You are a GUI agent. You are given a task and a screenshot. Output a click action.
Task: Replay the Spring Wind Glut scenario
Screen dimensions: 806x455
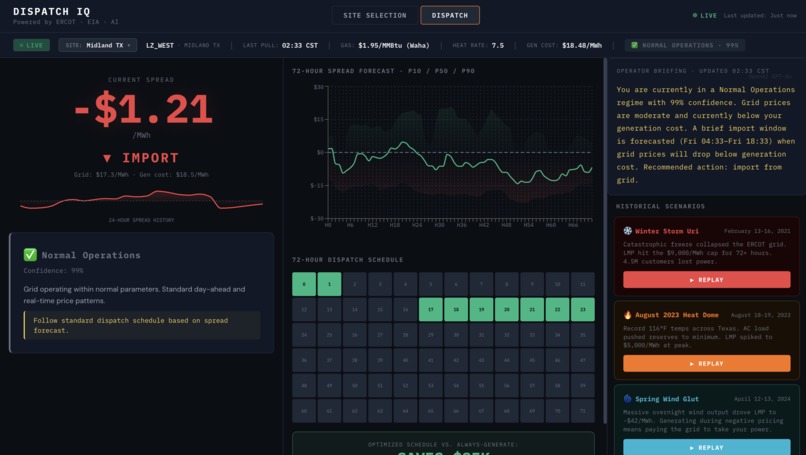[x=707, y=447]
